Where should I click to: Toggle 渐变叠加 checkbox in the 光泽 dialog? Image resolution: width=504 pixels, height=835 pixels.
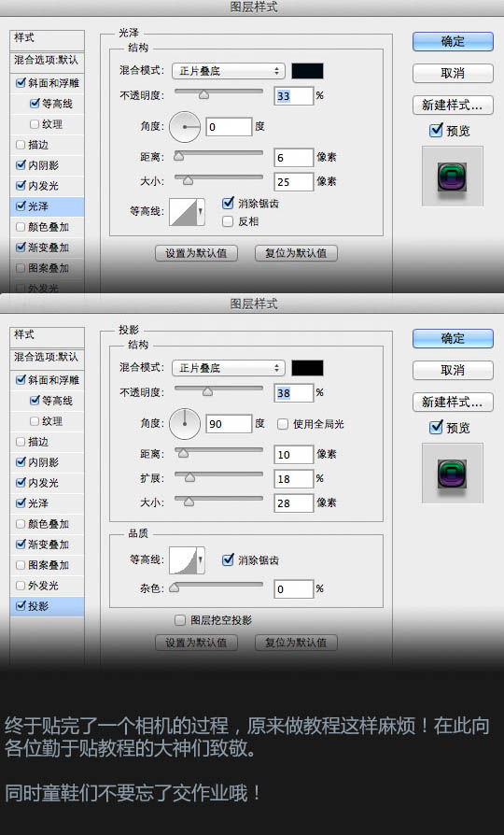21,248
